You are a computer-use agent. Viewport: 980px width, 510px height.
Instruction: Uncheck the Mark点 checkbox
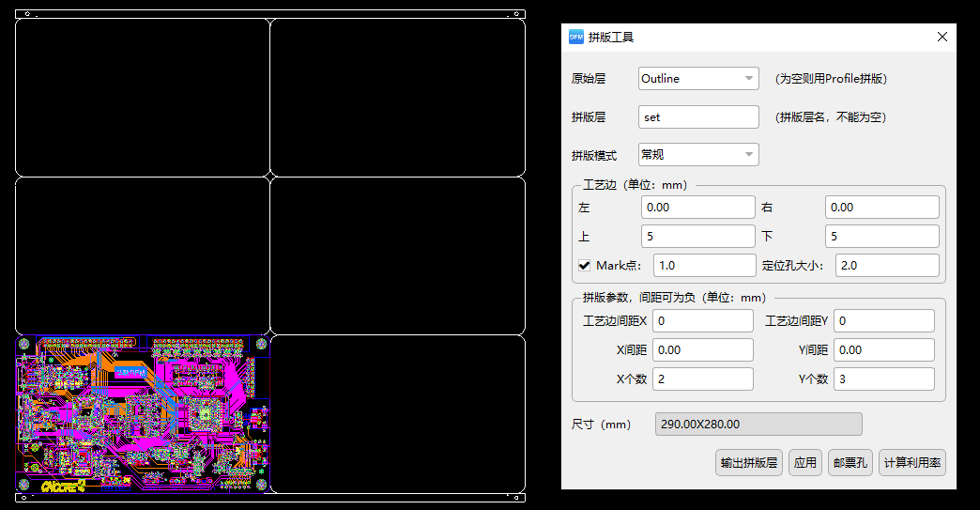tap(585, 266)
